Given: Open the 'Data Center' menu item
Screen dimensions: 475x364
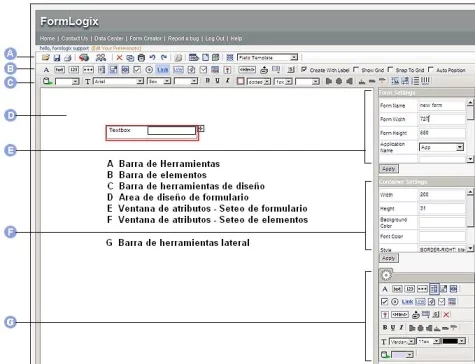Looking at the screenshot, I should (109, 38).
